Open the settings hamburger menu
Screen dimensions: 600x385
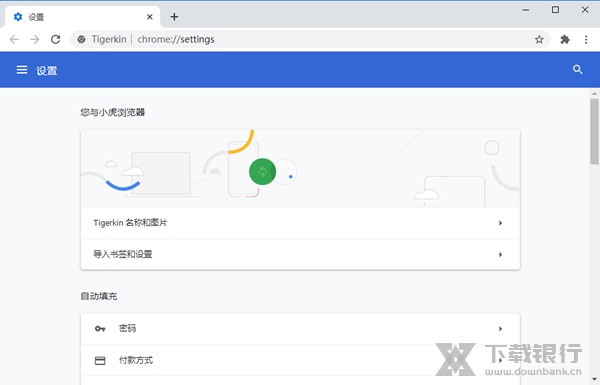coord(22,70)
